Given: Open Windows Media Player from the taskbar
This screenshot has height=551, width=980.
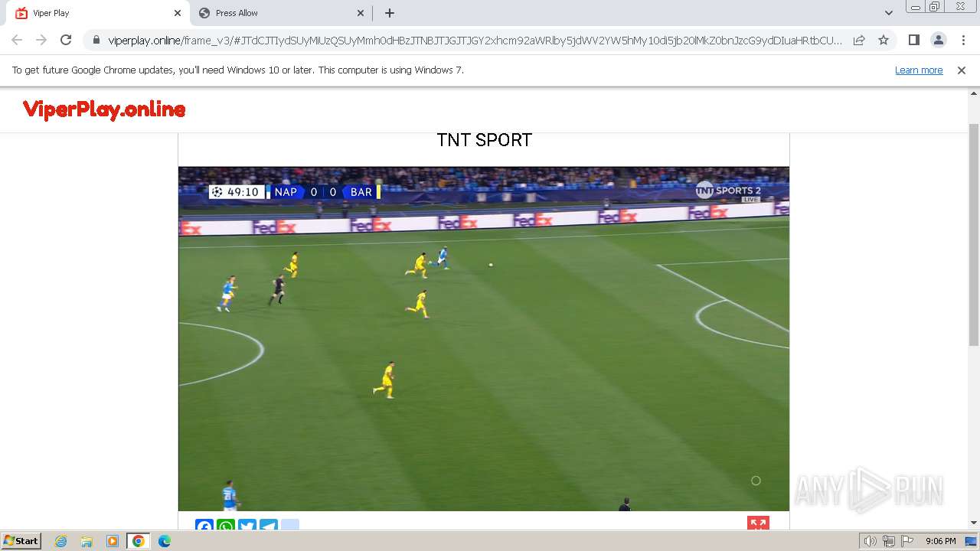Looking at the screenshot, I should click(x=113, y=541).
